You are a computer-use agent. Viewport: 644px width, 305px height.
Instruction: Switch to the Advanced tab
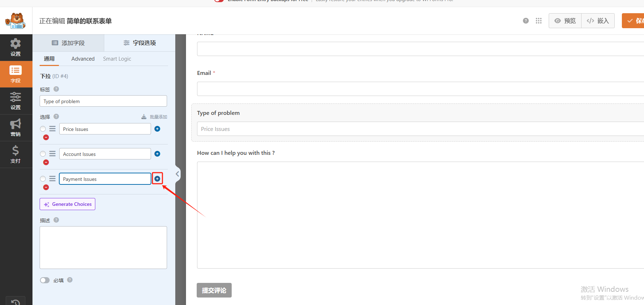83,59
